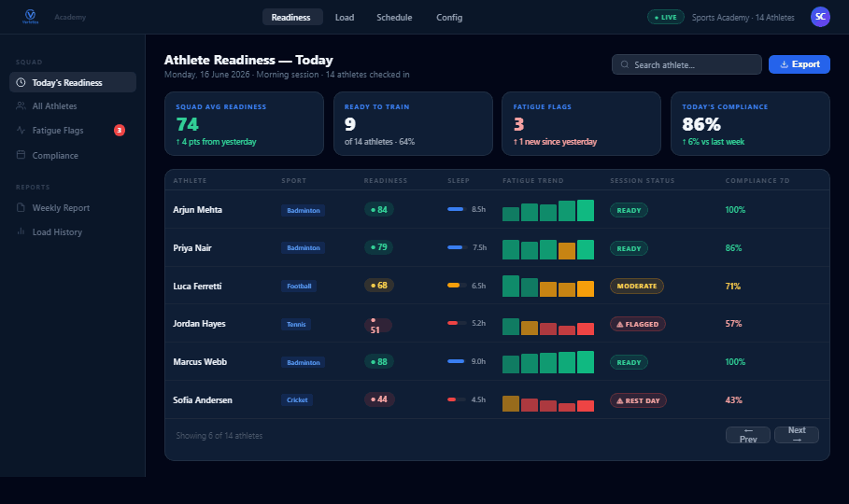Open All Athletes in sidebar
The image size is (849, 504).
click(73, 106)
